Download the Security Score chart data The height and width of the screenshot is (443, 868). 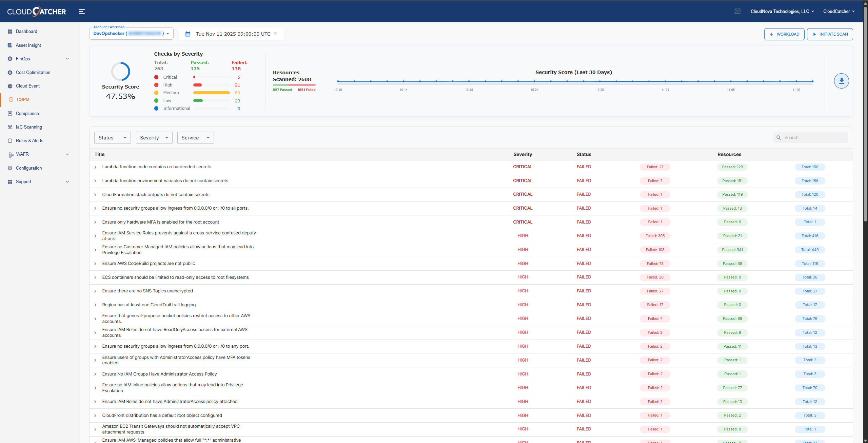[841, 81]
